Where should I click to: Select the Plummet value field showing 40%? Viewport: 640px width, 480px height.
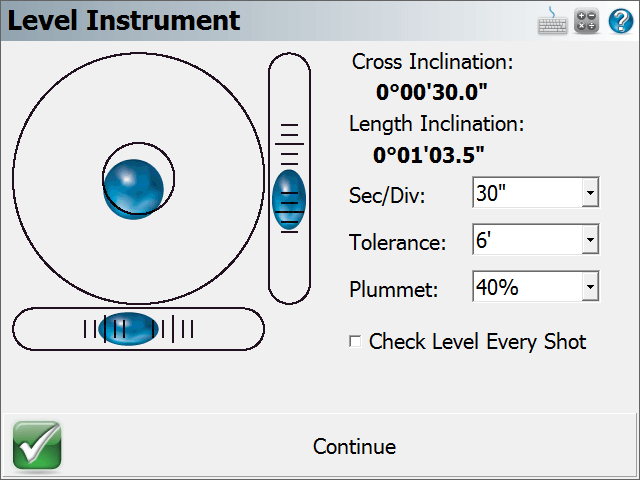coord(527,286)
